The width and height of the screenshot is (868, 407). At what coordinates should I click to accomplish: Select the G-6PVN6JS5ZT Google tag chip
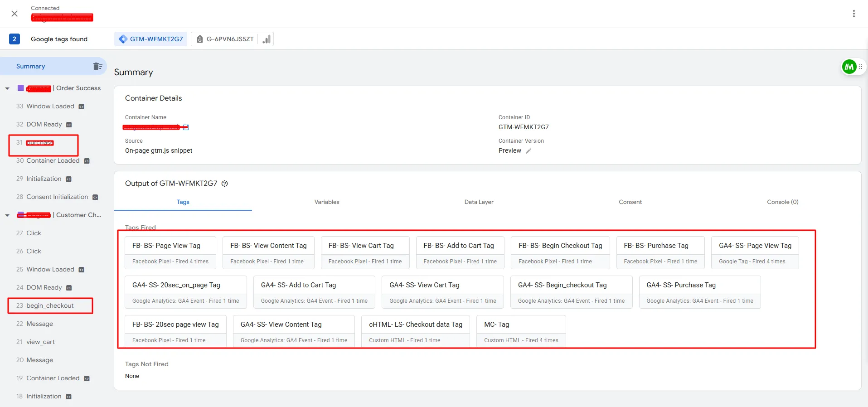pyautogui.click(x=225, y=39)
